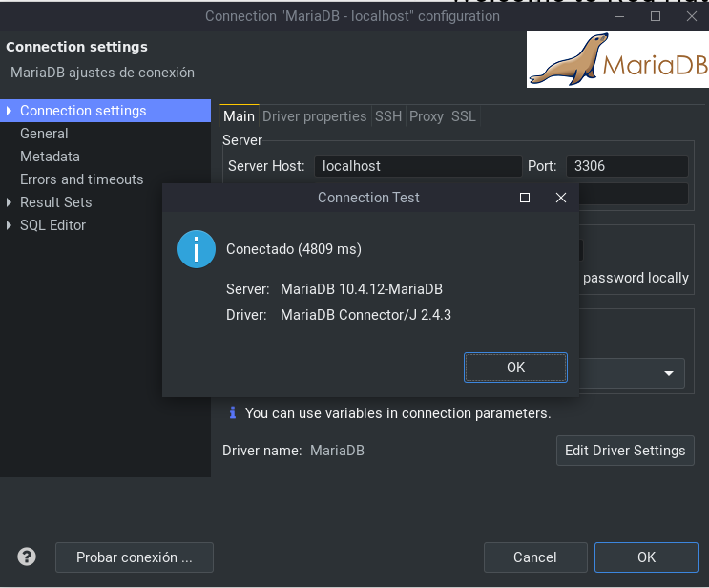
Task: Select Connection settings in the sidebar
Action: pos(105,111)
